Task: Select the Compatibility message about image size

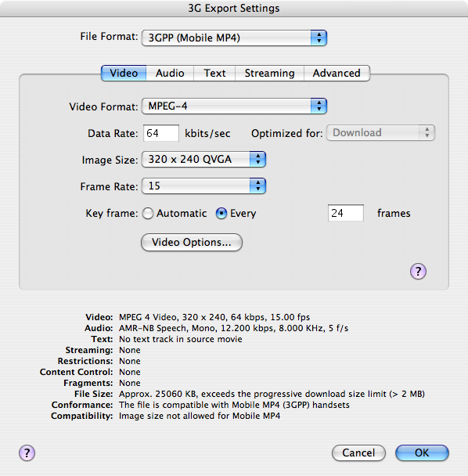Action: pos(200,416)
